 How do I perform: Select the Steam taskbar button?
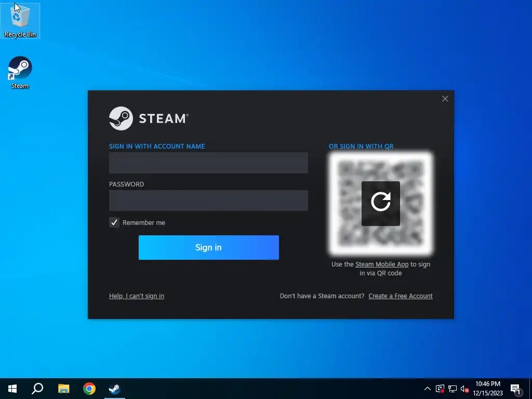[x=115, y=389]
